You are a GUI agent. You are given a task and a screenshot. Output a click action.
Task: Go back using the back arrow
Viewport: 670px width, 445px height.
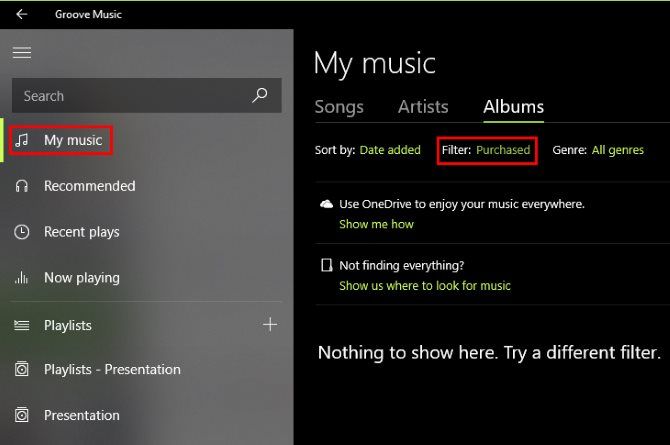tap(21, 14)
